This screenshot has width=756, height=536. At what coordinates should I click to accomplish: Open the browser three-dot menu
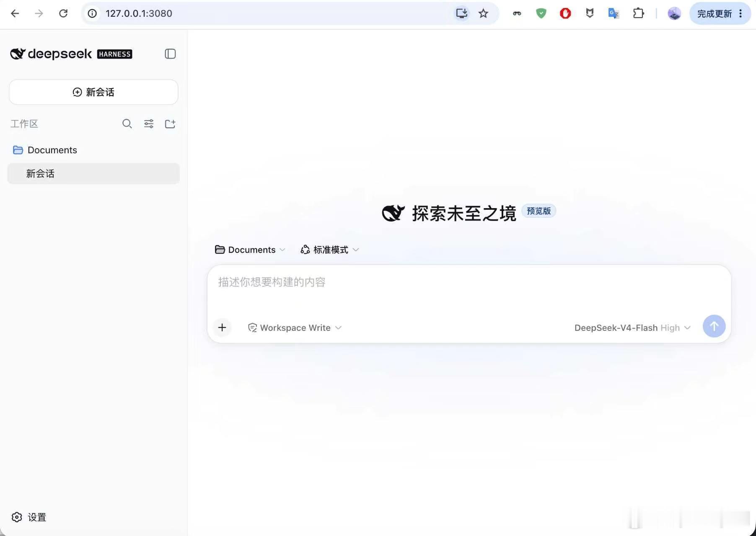[741, 13]
